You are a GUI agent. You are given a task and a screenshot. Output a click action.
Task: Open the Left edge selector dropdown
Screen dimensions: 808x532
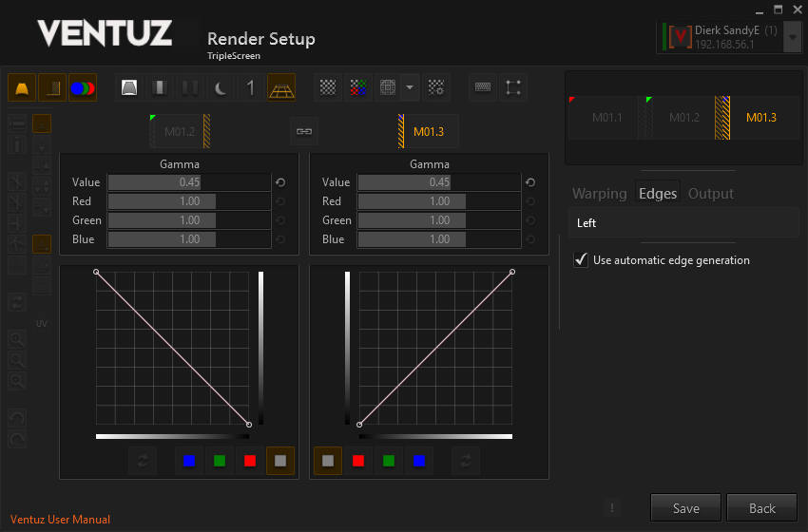point(682,223)
